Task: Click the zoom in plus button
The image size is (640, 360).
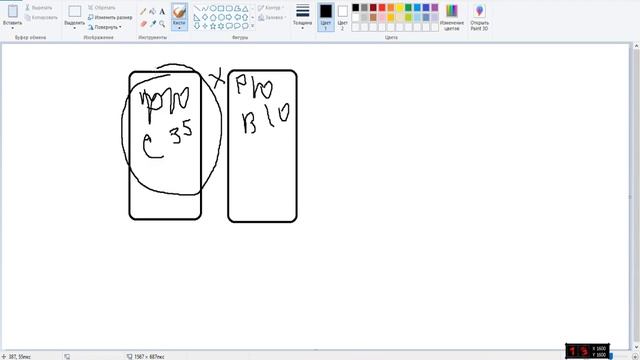Action: pyautogui.click(x=635, y=357)
